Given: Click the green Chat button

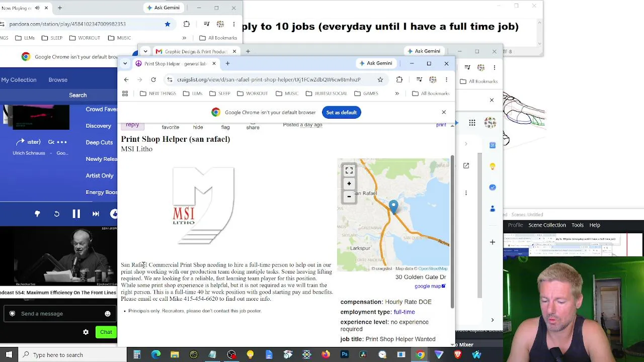Looking at the screenshot, I should pos(106,332).
